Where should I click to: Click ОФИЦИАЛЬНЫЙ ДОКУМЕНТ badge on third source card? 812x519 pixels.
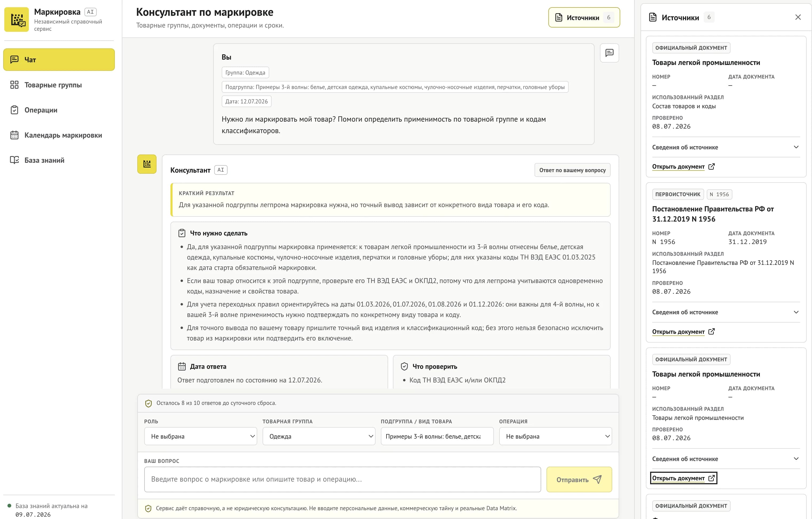(x=691, y=359)
